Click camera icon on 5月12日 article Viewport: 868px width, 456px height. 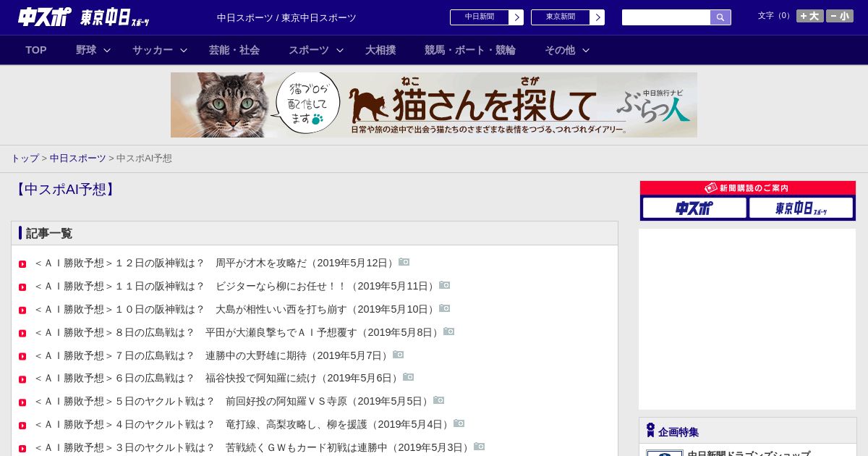(404, 262)
